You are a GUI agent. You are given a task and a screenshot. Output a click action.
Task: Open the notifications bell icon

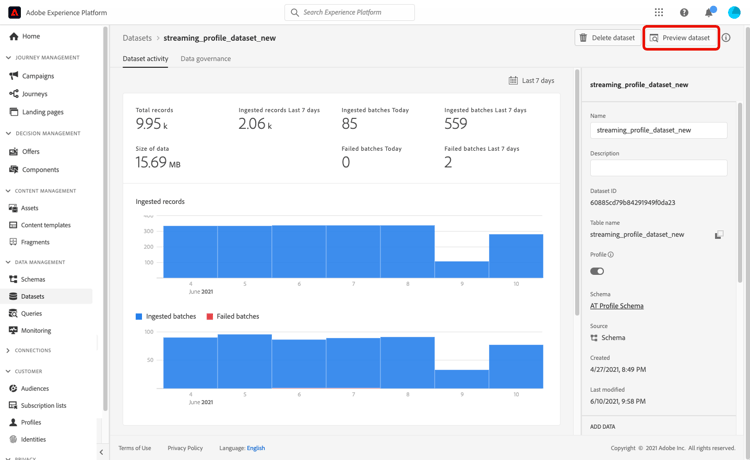pos(709,12)
